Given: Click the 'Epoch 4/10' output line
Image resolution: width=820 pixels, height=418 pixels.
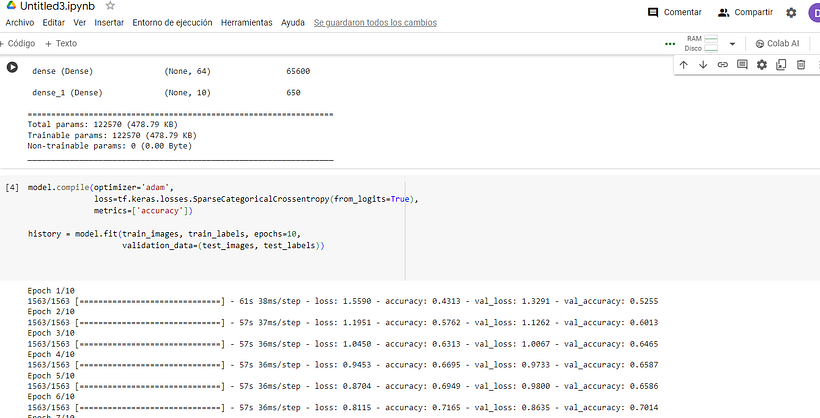Looking at the screenshot, I should click(51, 354).
